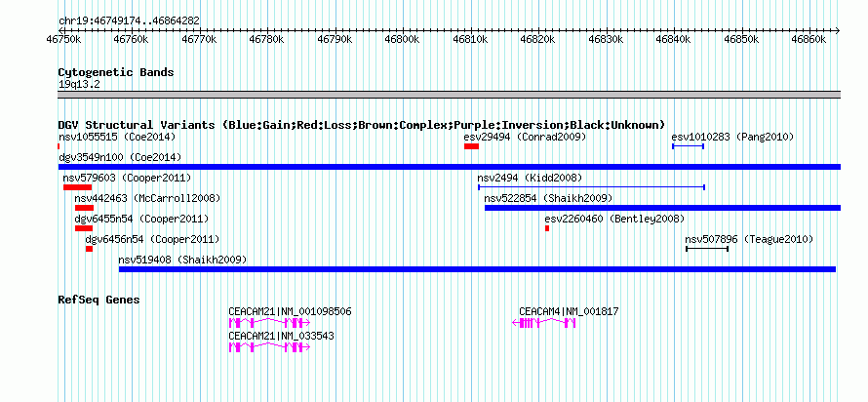Select the red dgv6455n54 loss bar

[x=84, y=228]
